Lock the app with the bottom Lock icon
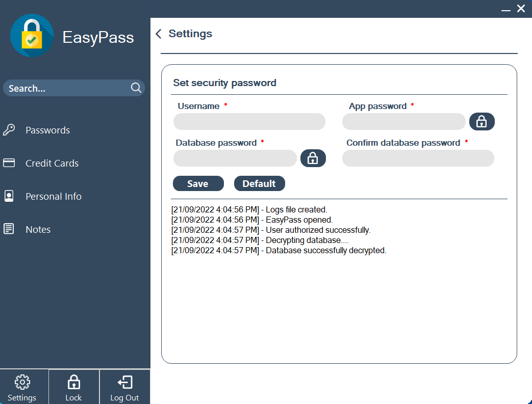 pyautogui.click(x=73, y=382)
